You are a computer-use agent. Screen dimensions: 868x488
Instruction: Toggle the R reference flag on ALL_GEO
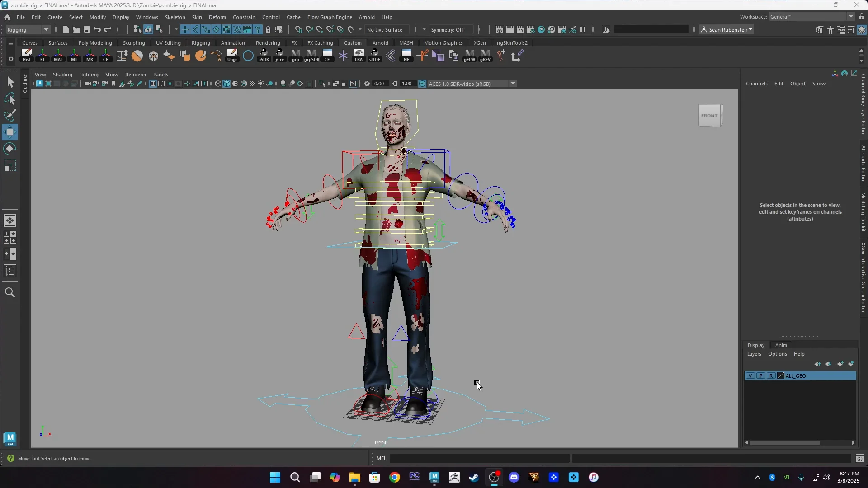tap(771, 375)
